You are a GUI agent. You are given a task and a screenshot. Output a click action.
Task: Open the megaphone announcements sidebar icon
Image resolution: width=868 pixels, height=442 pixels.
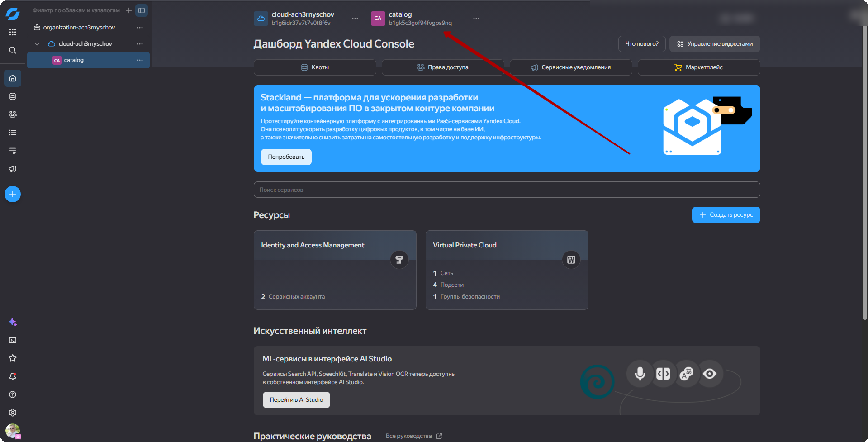point(13,169)
